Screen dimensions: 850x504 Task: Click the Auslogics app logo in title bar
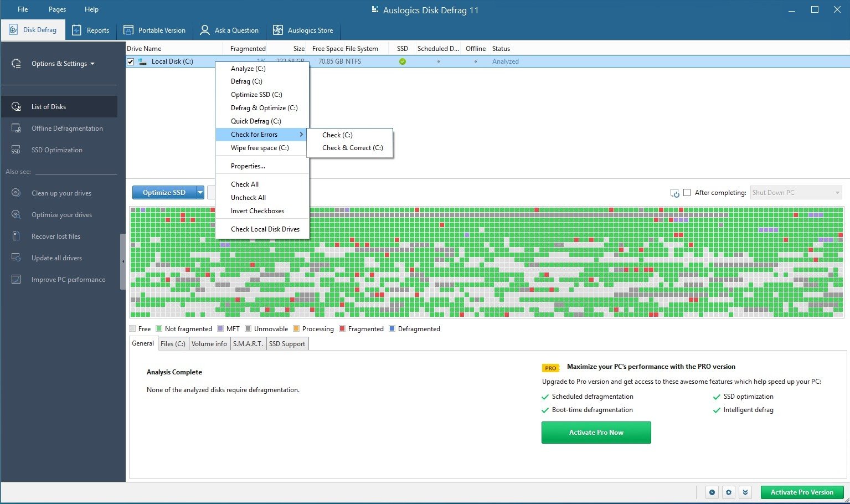coord(375,10)
